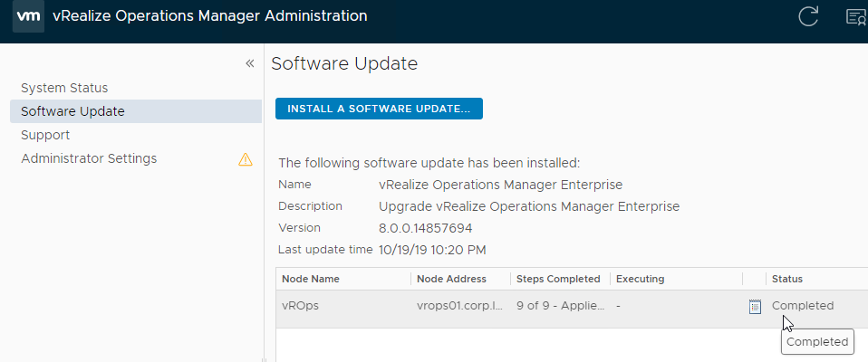Click the refresh icon in header
868x362 pixels.
tap(808, 16)
